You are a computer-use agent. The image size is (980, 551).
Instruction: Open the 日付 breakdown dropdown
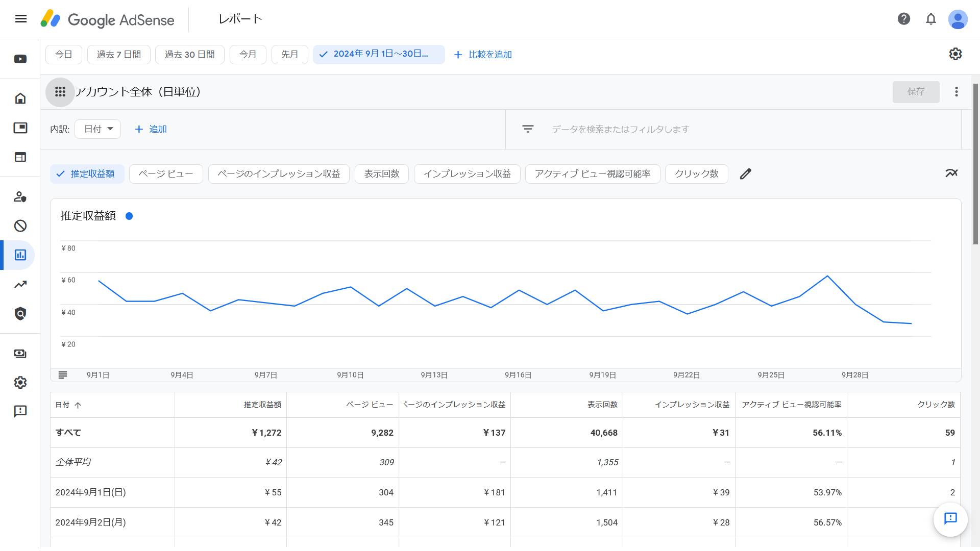coord(98,129)
